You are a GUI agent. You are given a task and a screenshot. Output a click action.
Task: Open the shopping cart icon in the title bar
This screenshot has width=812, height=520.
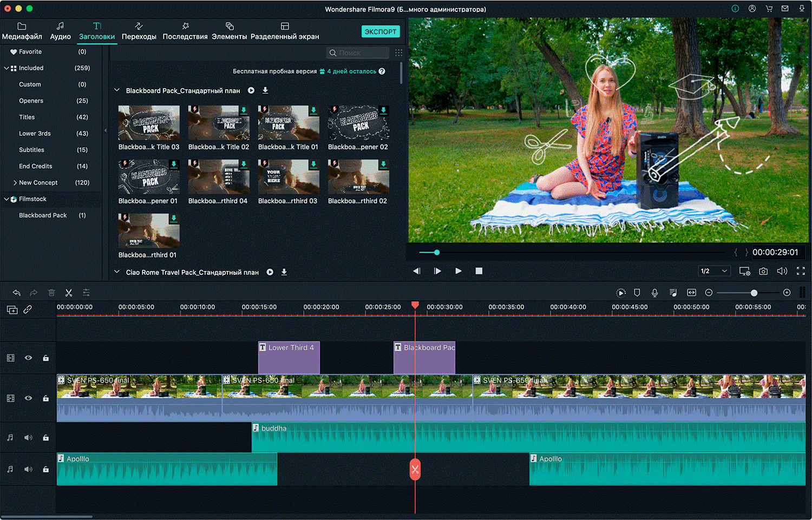coord(769,9)
